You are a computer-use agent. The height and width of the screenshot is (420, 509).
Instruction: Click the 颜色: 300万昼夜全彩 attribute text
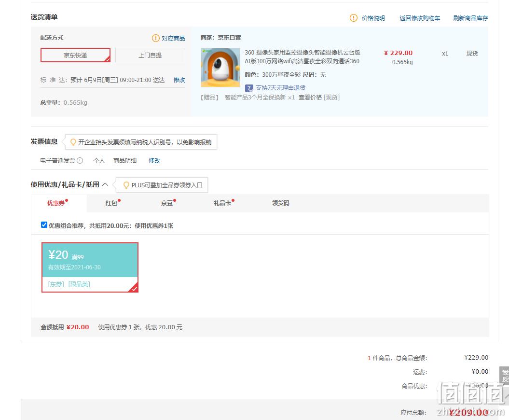[x=273, y=75]
